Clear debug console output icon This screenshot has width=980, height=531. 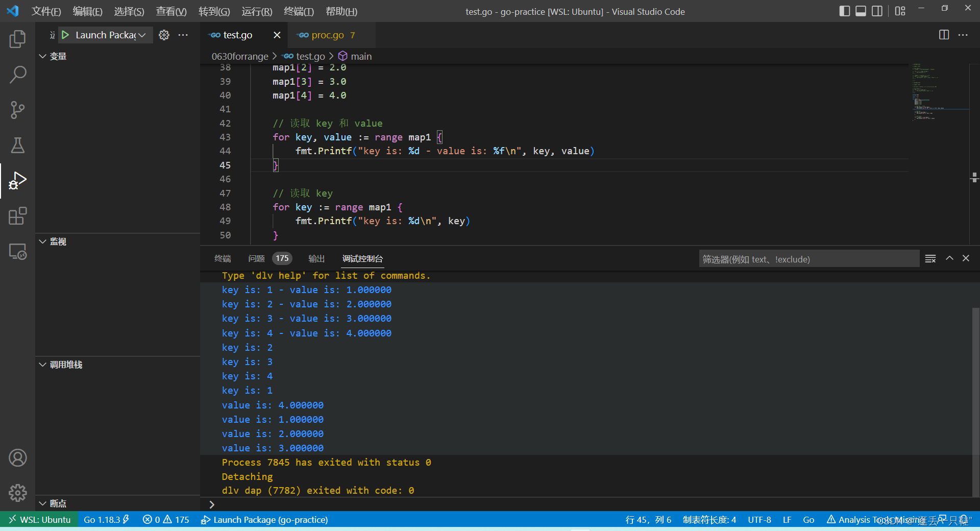tap(930, 259)
